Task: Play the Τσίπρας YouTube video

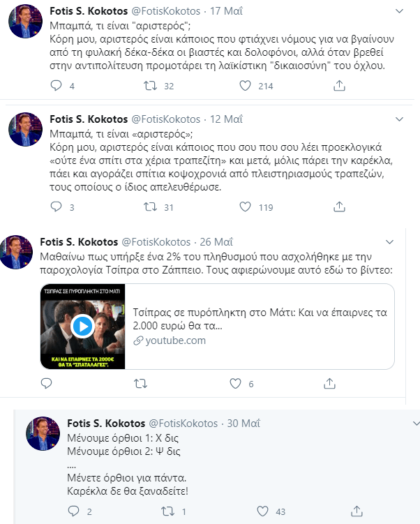Action: click(x=83, y=326)
